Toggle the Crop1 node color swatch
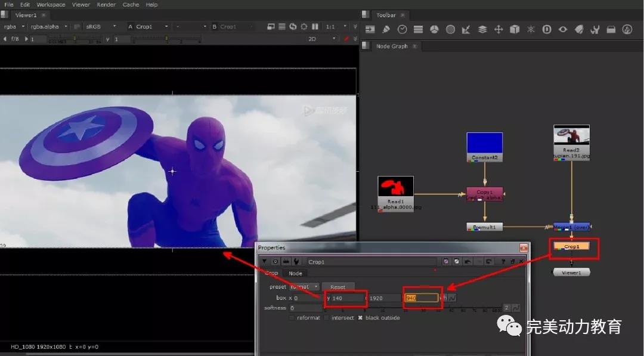The image size is (644, 356). (446, 261)
